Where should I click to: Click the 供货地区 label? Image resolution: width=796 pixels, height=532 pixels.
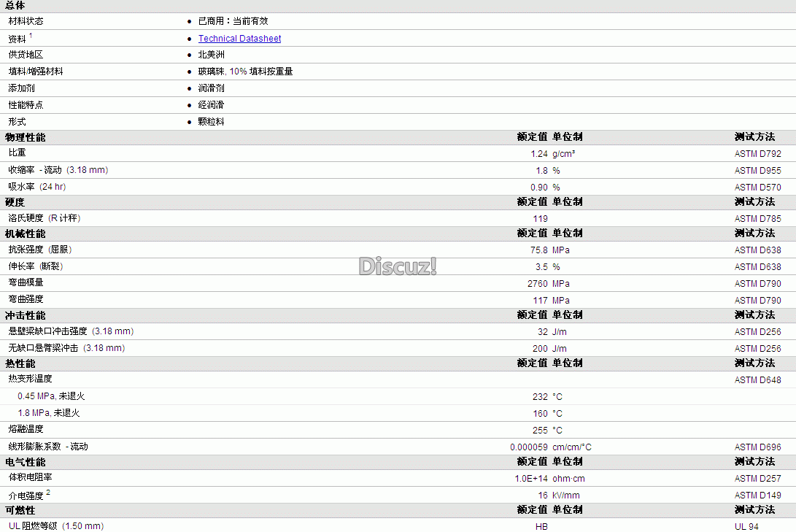click(26, 55)
